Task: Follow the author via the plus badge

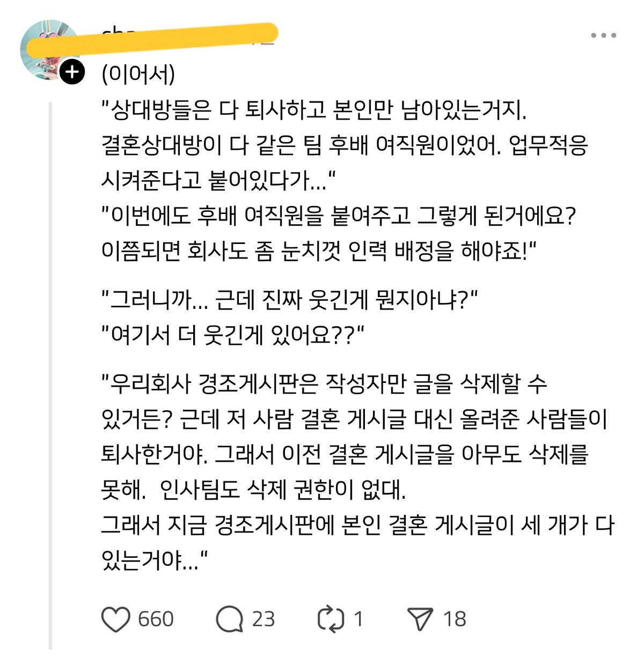Action: coord(72,71)
